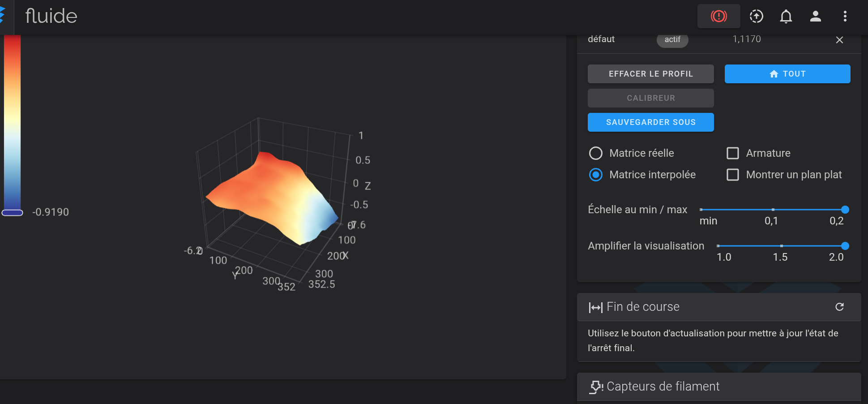The height and width of the screenshot is (404, 868).
Task: Click the emergency stop icon
Action: click(718, 17)
